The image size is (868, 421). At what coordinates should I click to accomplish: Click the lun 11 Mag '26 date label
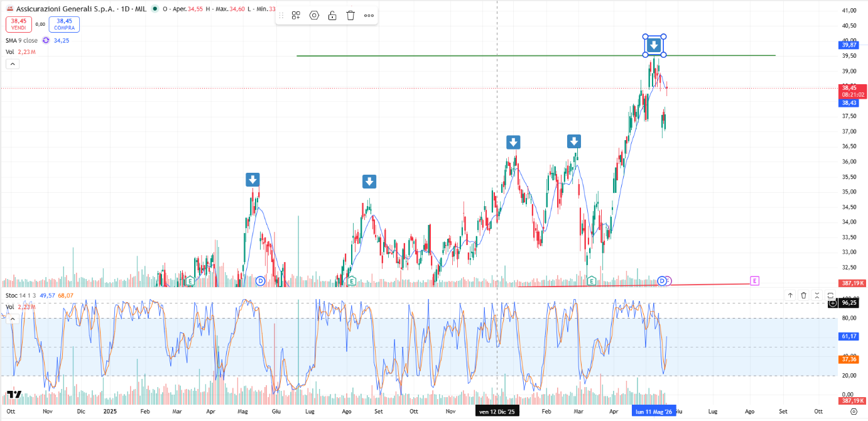654,412
